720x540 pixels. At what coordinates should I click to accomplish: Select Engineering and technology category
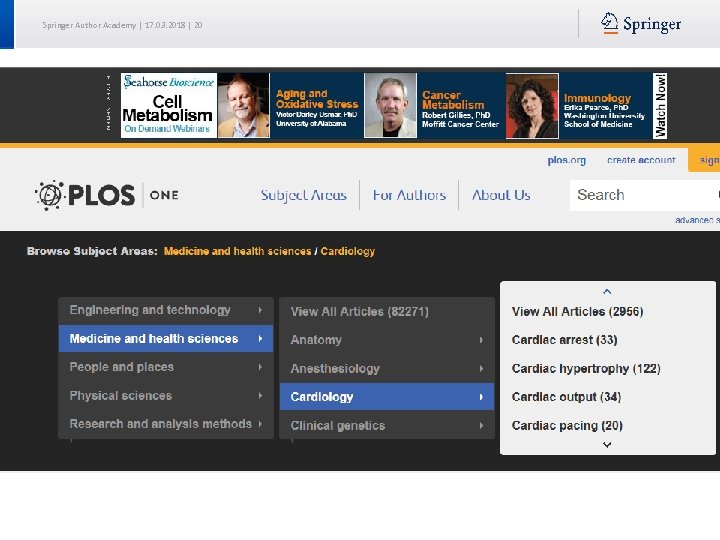(x=166, y=310)
